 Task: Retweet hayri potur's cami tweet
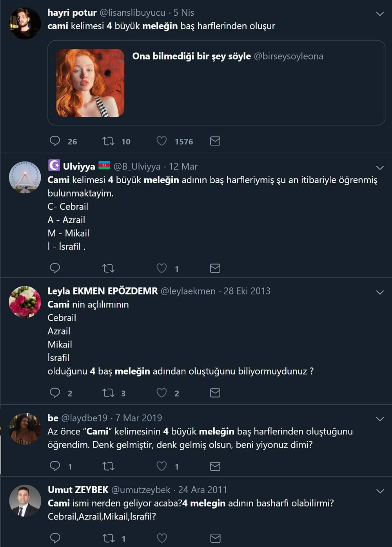[108, 141]
